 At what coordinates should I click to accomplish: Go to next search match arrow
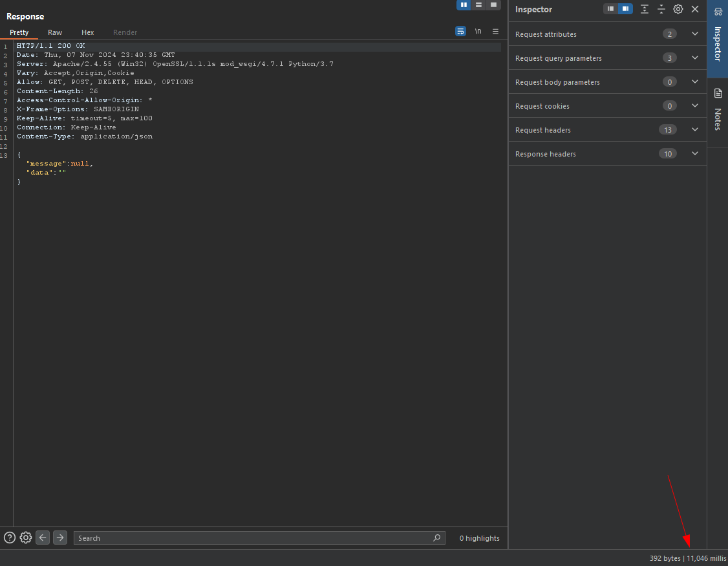pyautogui.click(x=60, y=538)
